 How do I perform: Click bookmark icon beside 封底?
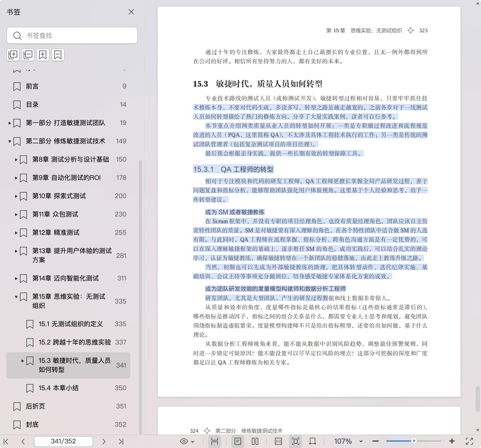[x=17, y=425]
